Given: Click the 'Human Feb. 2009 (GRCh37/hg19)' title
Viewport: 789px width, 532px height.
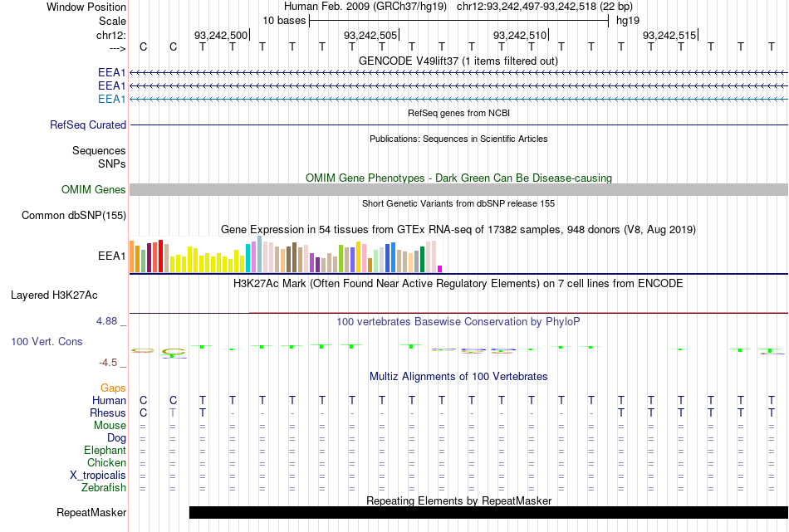Looking at the screenshot, I should 365,7.
